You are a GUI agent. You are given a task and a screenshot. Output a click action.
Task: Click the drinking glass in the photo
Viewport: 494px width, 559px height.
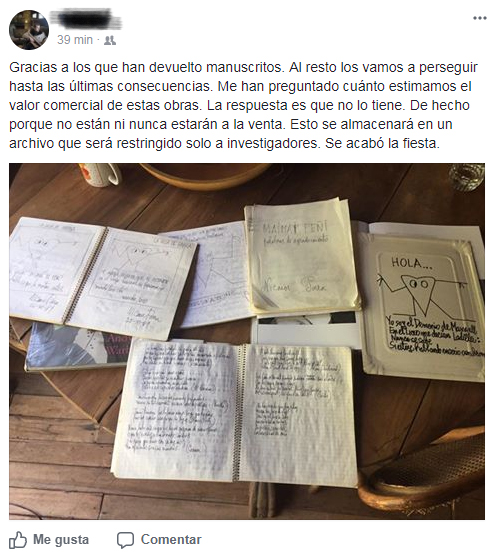[467, 177]
